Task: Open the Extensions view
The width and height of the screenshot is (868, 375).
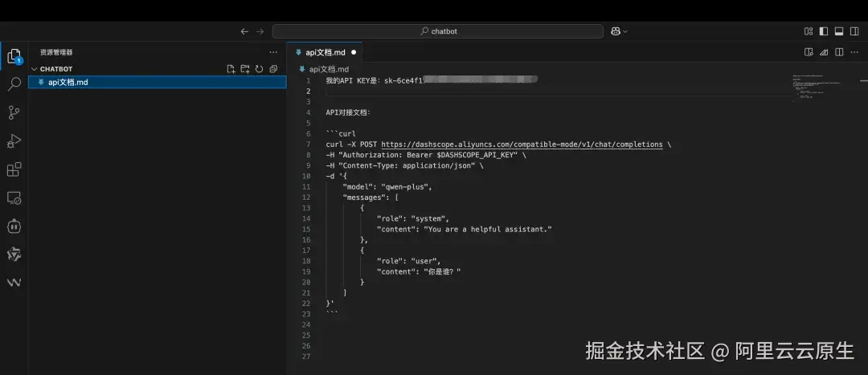Action: (x=14, y=169)
